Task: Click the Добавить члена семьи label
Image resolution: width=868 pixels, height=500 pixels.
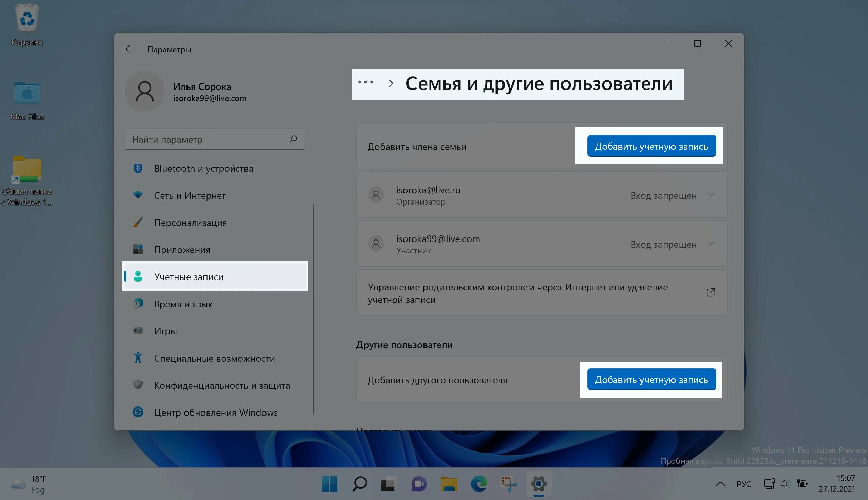Action: click(417, 147)
